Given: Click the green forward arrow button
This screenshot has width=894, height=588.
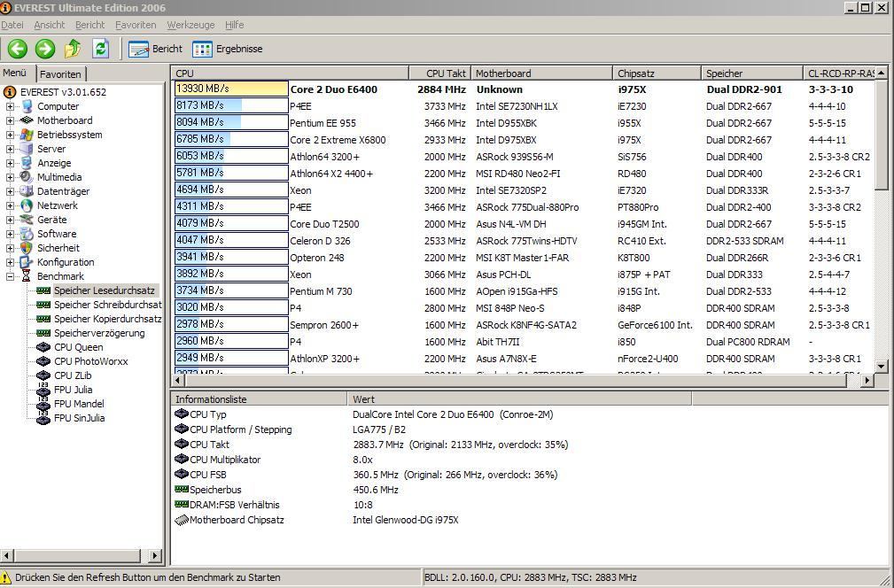Looking at the screenshot, I should (45, 49).
